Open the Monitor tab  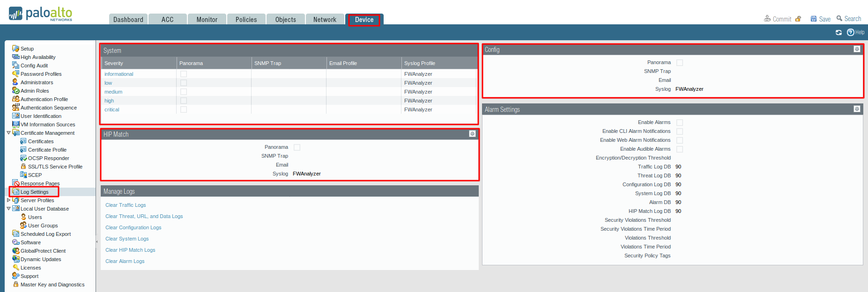pos(207,20)
